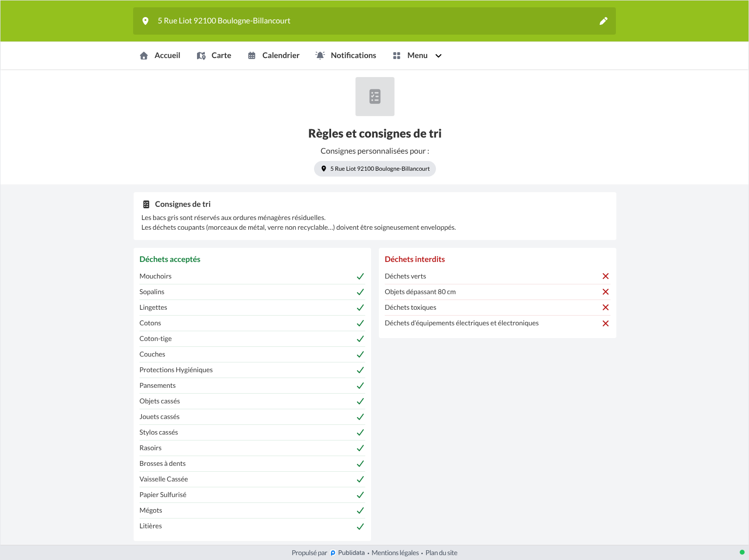The width and height of the screenshot is (749, 560).
Task: Click the red cross beside Déchets verts
Action: 606,276
